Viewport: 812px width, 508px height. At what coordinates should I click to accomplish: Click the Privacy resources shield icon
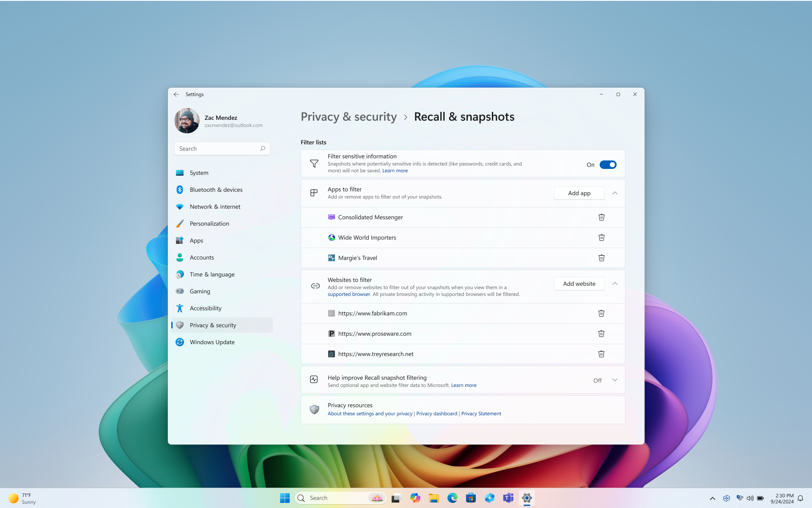314,409
